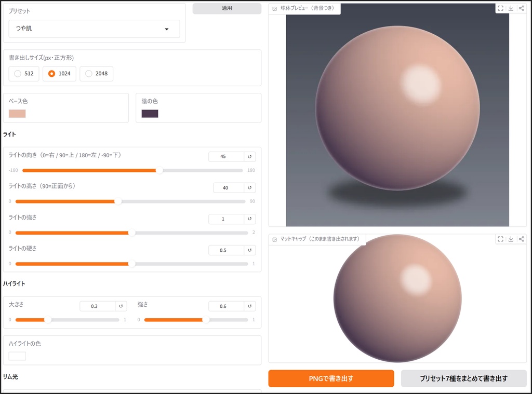
Task: Open the 陰の色 color swatch
Action: (x=150, y=114)
